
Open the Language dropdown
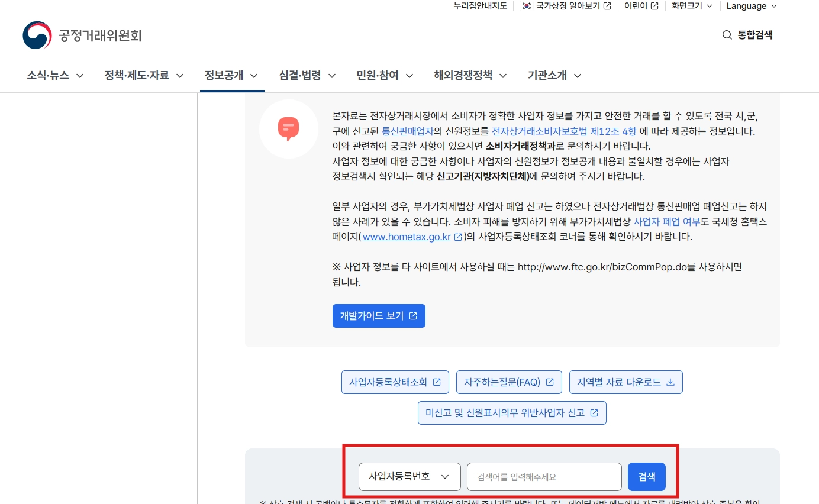click(752, 6)
